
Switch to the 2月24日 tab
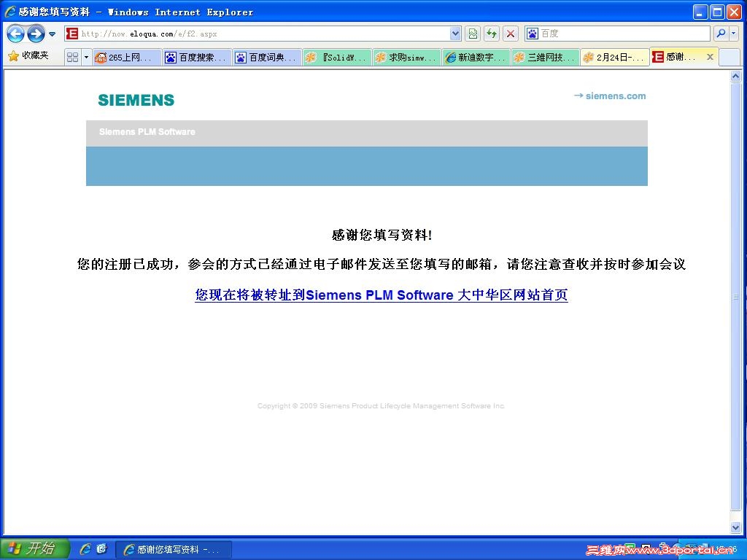click(615, 57)
